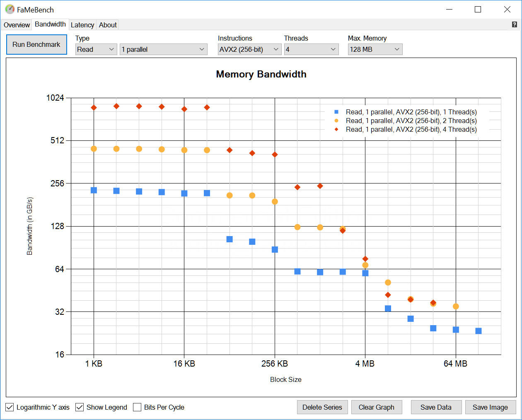Click the 16 Y-axis tick label
Screen dimensions: 522x420
tap(60, 355)
